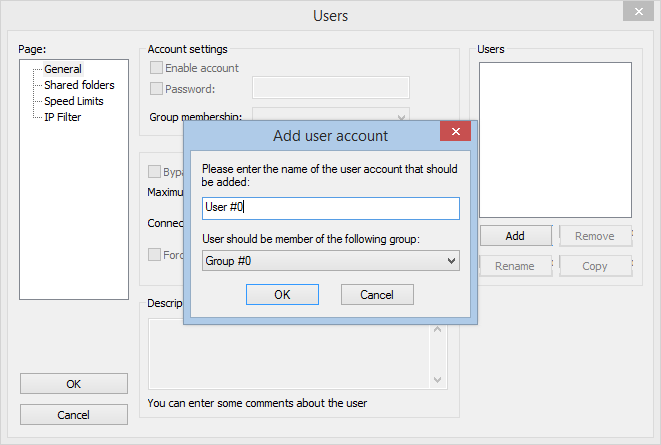Toggle the Bypass checkbox behind the dialog

(x=156, y=172)
